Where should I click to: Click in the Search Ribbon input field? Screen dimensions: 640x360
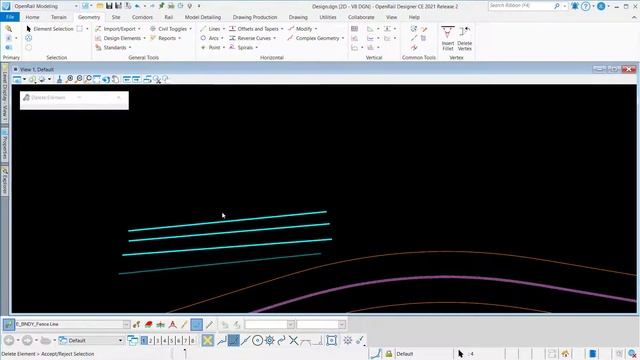[520, 6]
